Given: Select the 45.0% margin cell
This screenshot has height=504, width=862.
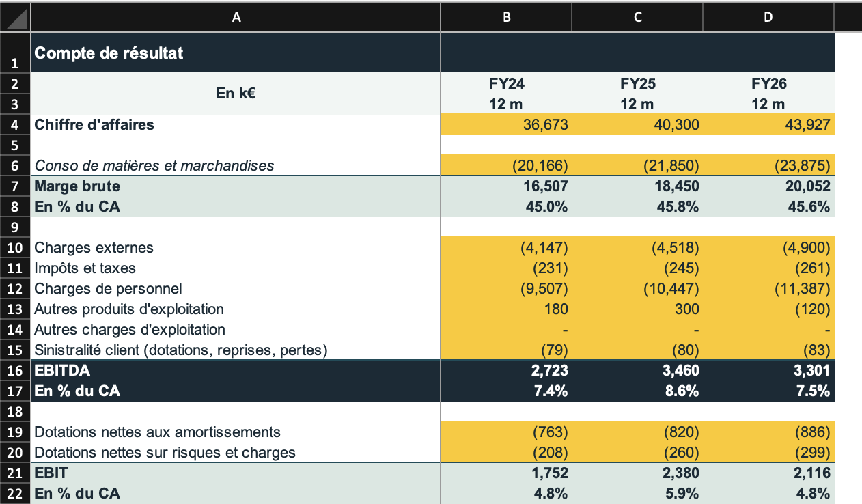Looking at the screenshot, I should 506,207.
